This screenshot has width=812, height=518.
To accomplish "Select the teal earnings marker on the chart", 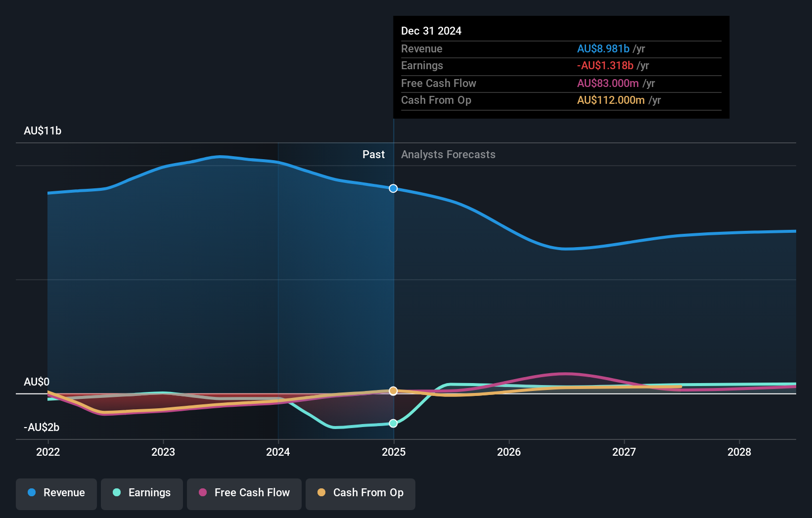I will [x=393, y=423].
